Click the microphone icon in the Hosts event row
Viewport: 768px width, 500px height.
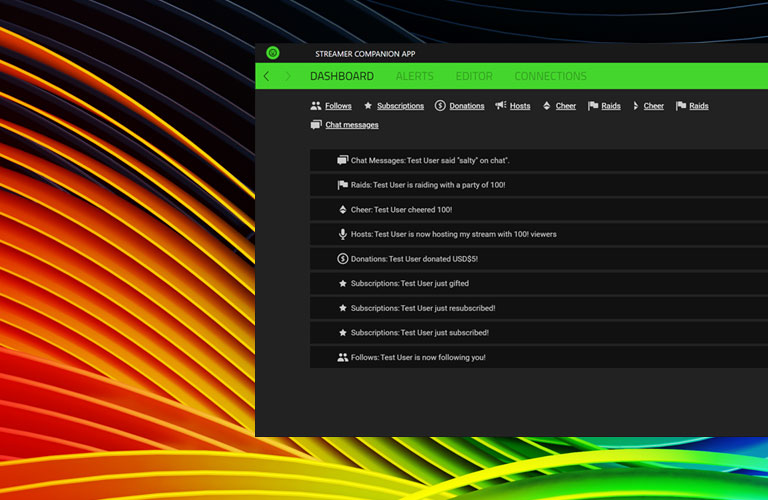tap(342, 234)
